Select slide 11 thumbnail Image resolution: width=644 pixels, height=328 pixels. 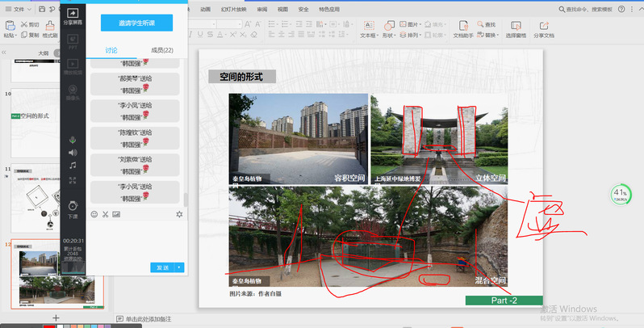pyautogui.click(x=53, y=196)
